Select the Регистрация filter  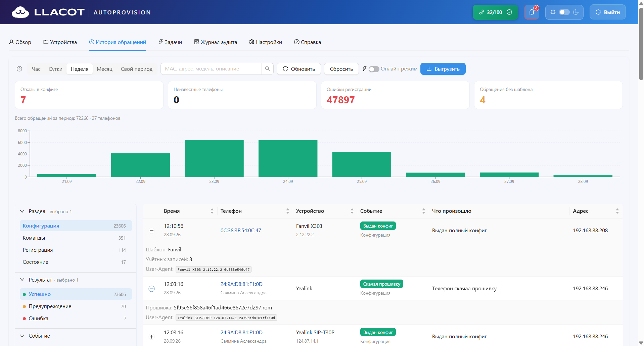76,250
